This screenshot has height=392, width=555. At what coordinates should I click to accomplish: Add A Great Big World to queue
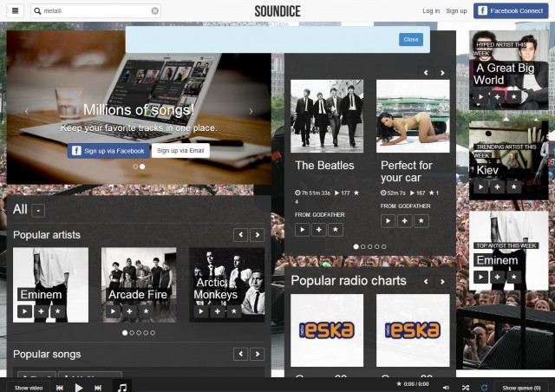(497, 96)
